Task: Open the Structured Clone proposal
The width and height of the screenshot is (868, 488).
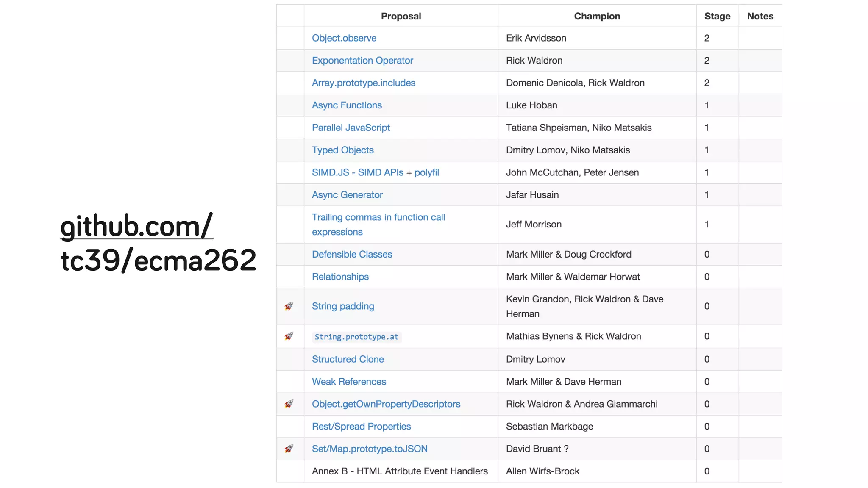Action: (x=348, y=359)
